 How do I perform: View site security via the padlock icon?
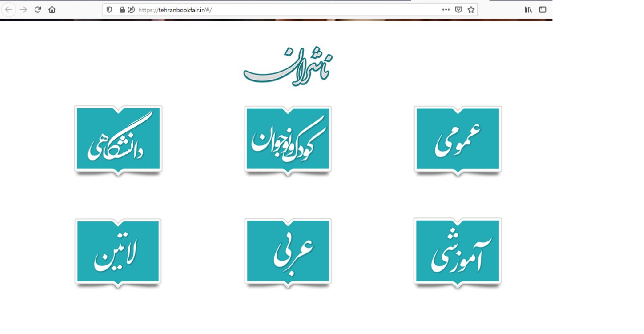pyautogui.click(x=122, y=10)
